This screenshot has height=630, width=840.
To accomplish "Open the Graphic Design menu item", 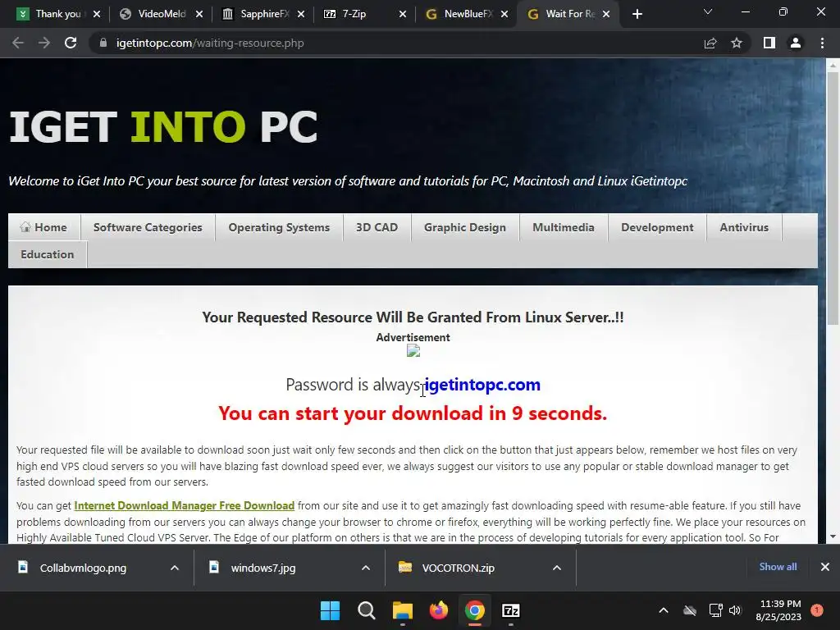I will coord(465,227).
